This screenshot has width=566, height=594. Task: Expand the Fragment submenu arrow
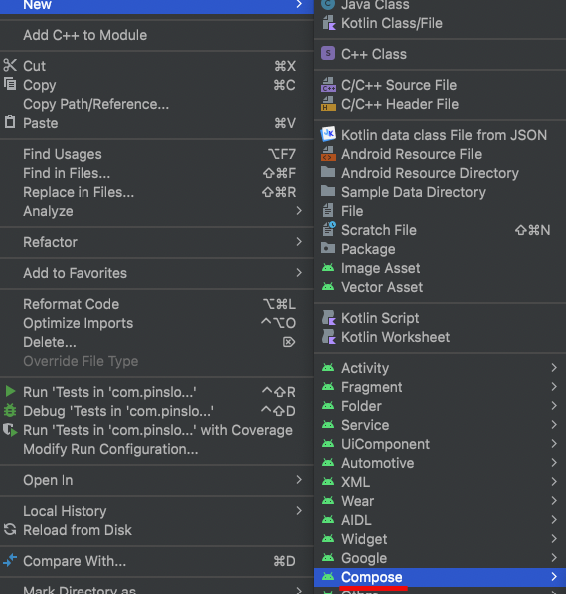(554, 386)
